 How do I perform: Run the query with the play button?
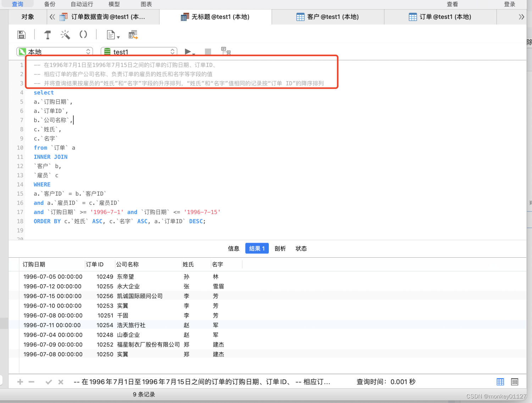[188, 52]
